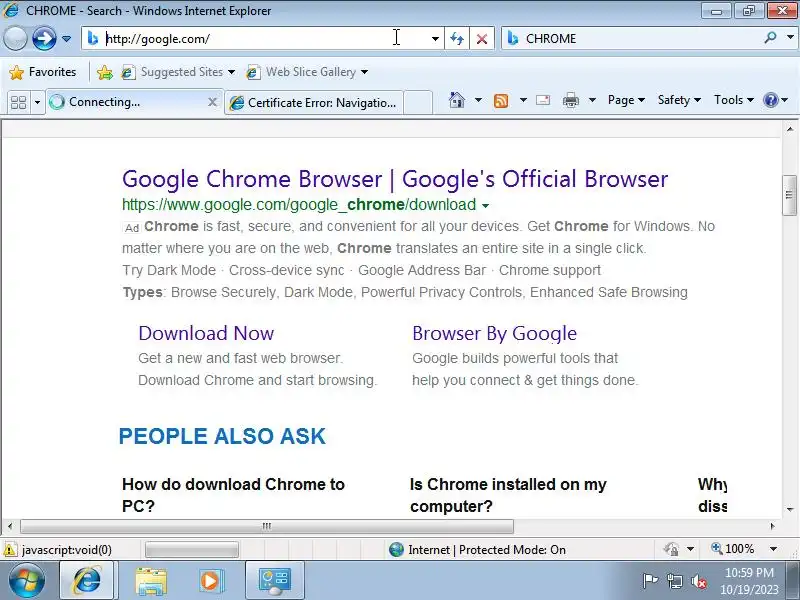Screen dimensions: 800x600
Task: Open Windows Explorer from the taskbar
Action: tap(151, 581)
